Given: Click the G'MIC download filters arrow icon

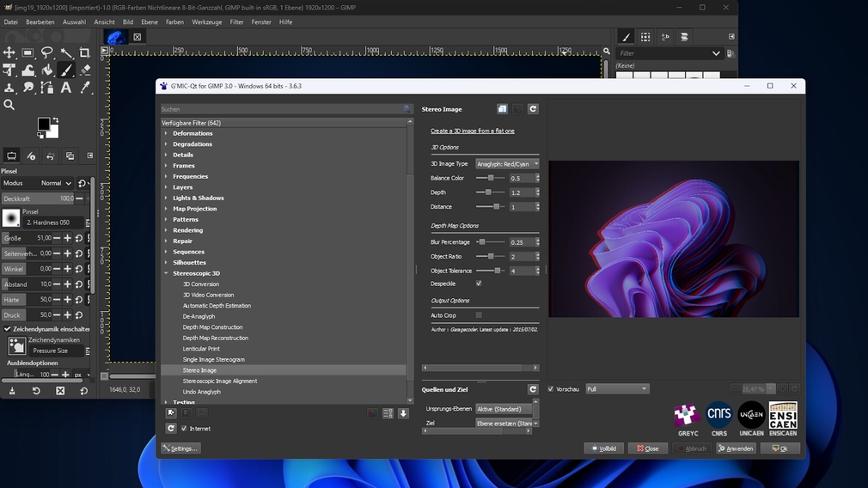Looking at the screenshot, I should click(x=403, y=413).
